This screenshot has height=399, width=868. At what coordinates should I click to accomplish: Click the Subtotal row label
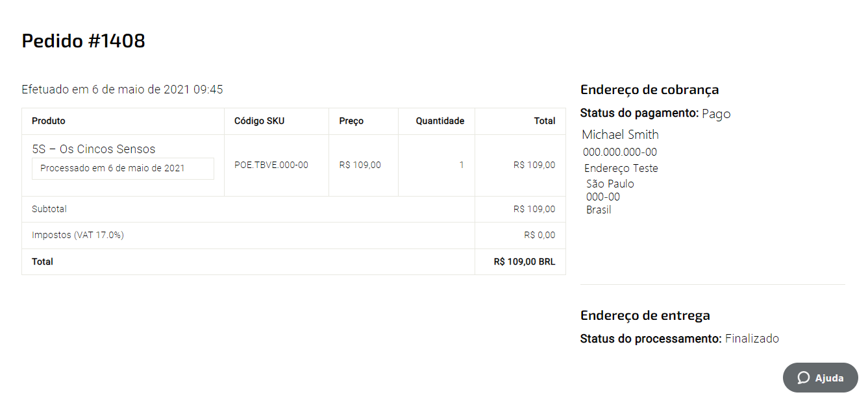[x=49, y=209]
